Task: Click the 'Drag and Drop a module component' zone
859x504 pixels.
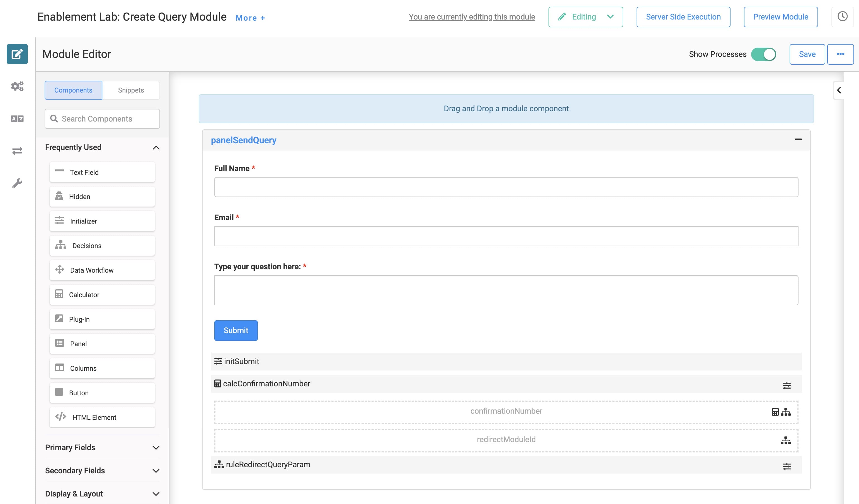Action: [506, 109]
